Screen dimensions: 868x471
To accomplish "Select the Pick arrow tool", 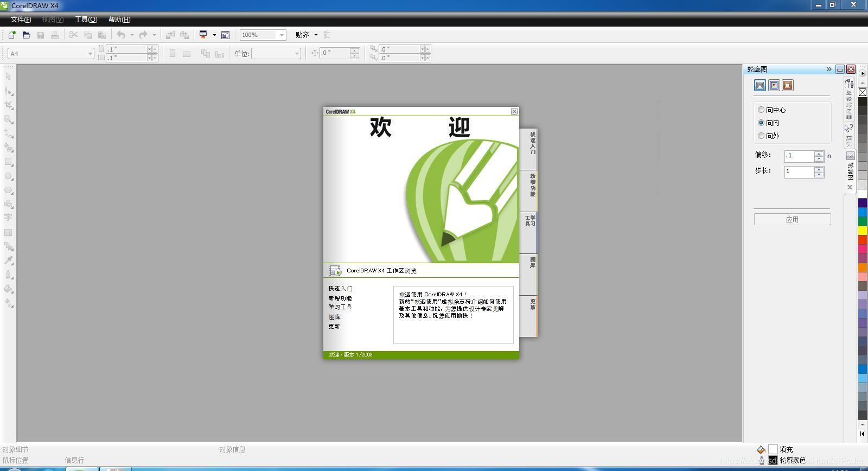I will click(8, 77).
